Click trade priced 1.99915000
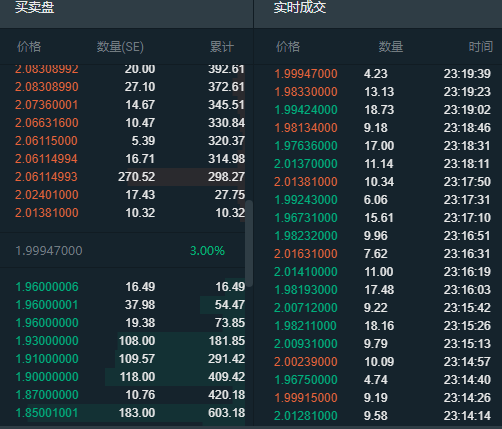The width and height of the screenshot is (502, 429). pyautogui.click(x=378, y=398)
